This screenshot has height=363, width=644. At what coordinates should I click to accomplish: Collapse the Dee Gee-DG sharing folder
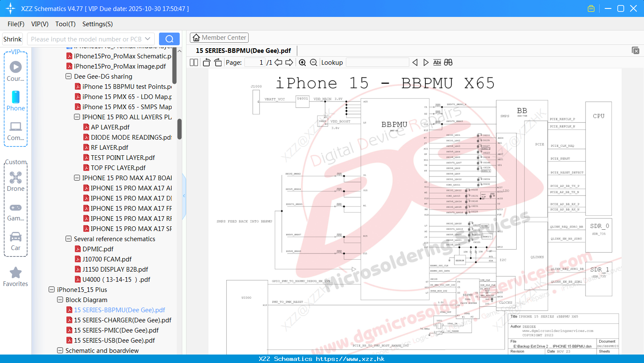coord(69,77)
